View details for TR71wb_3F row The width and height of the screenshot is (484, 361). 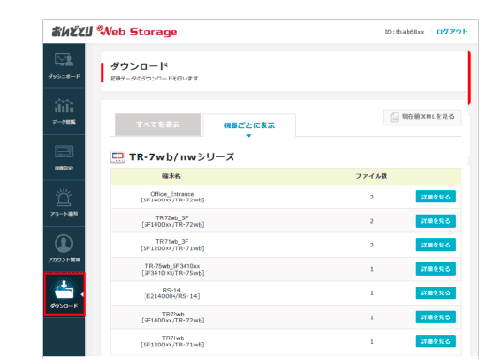(435, 245)
